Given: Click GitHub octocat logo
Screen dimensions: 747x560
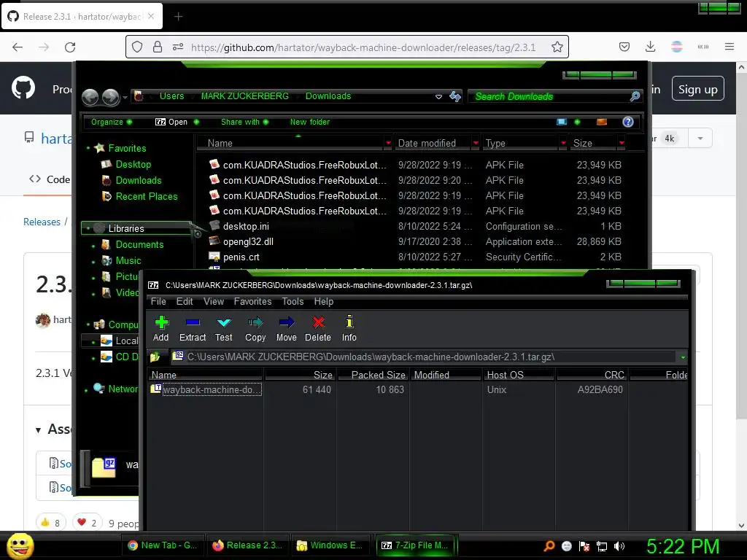Looking at the screenshot, I should point(23,88).
